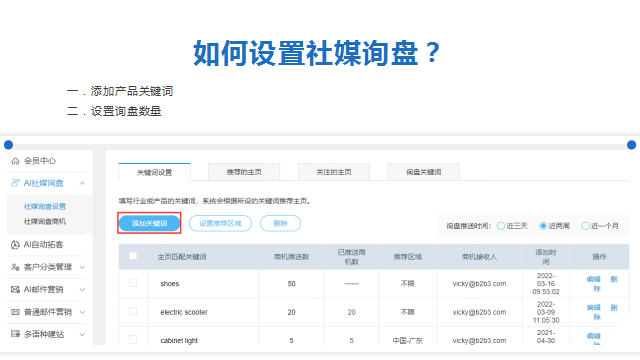640x360 pixels.
Task: Click the 中国-广东 region cell
Action: click(x=408, y=340)
